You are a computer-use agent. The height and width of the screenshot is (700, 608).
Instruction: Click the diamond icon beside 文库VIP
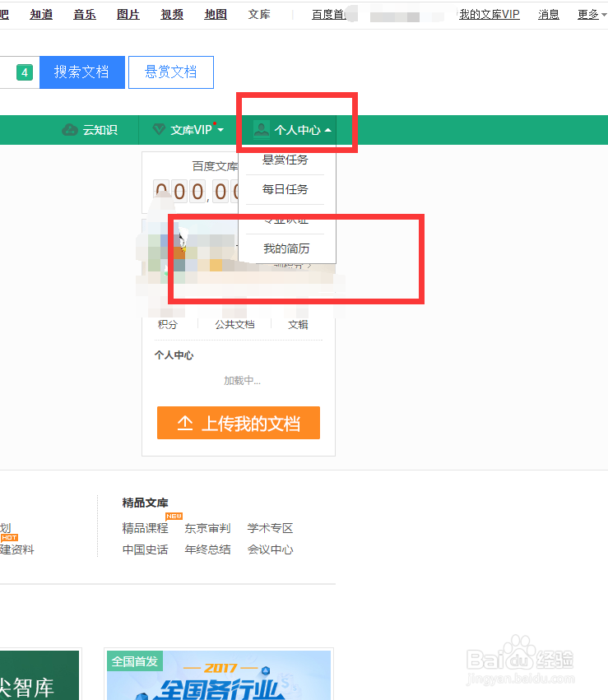pos(159,129)
